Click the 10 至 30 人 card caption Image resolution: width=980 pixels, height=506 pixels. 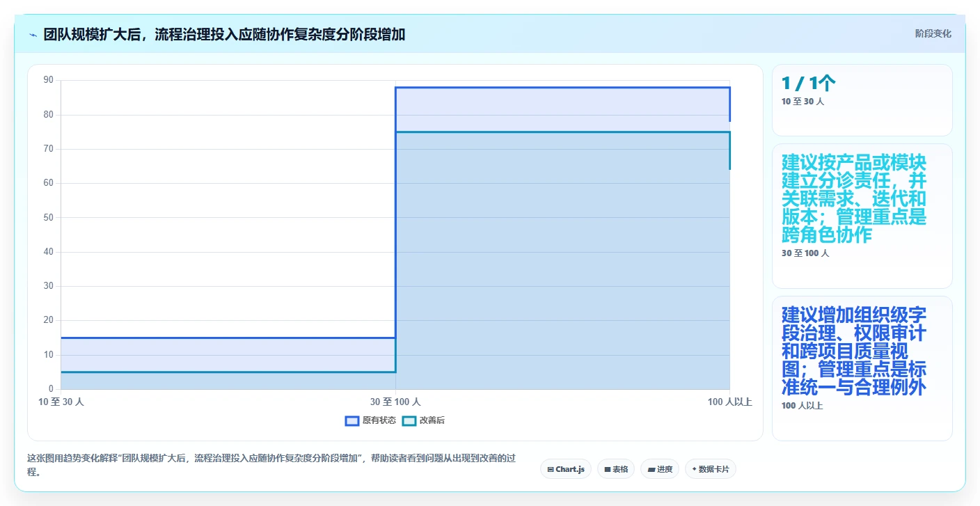803,102
